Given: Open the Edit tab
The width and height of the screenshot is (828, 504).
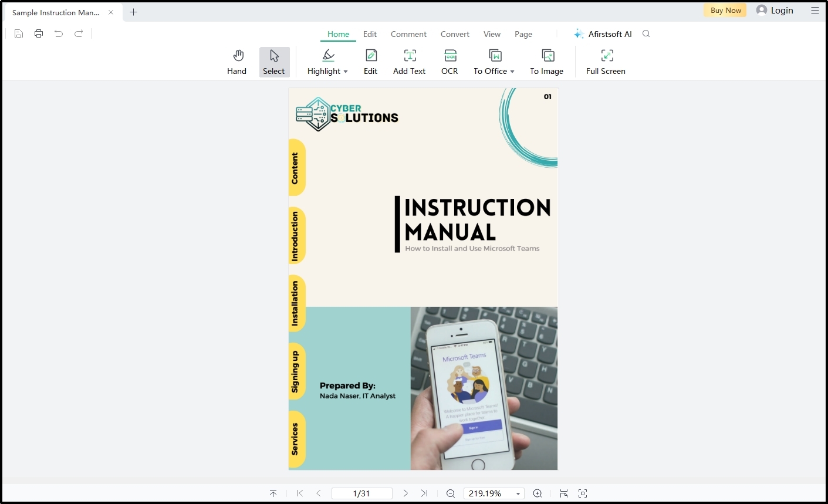Looking at the screenshot, I should (x=370, y=34).
